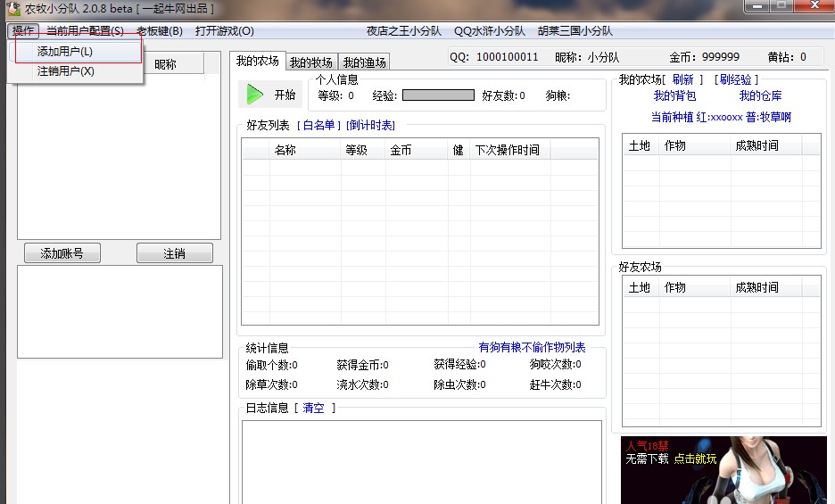Open the 倒计时表 link
Screen dimensions: 835x504
point(371,126)
